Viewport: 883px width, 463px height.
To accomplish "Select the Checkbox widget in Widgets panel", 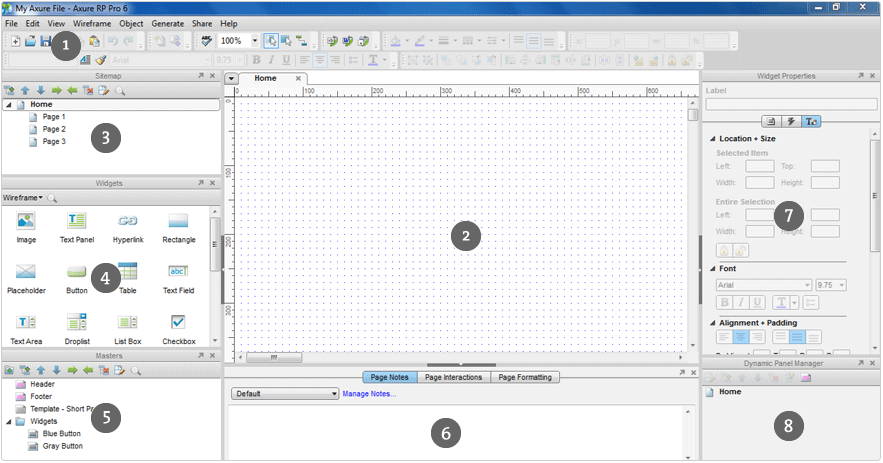I will click(178, 322).
